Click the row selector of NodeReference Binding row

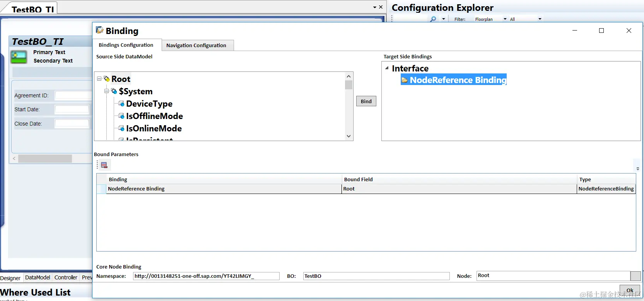click(101, 189)
